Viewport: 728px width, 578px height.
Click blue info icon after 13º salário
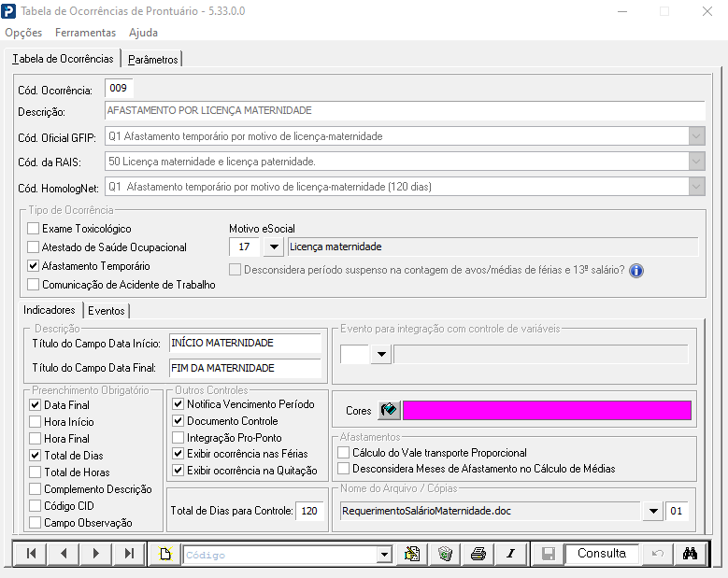pos(636,271)
